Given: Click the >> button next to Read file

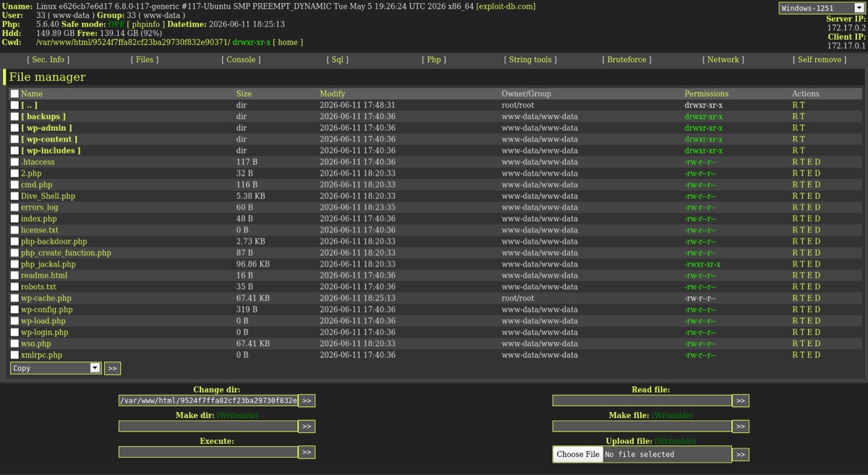Looking at the screenshot, I should 741,401.
